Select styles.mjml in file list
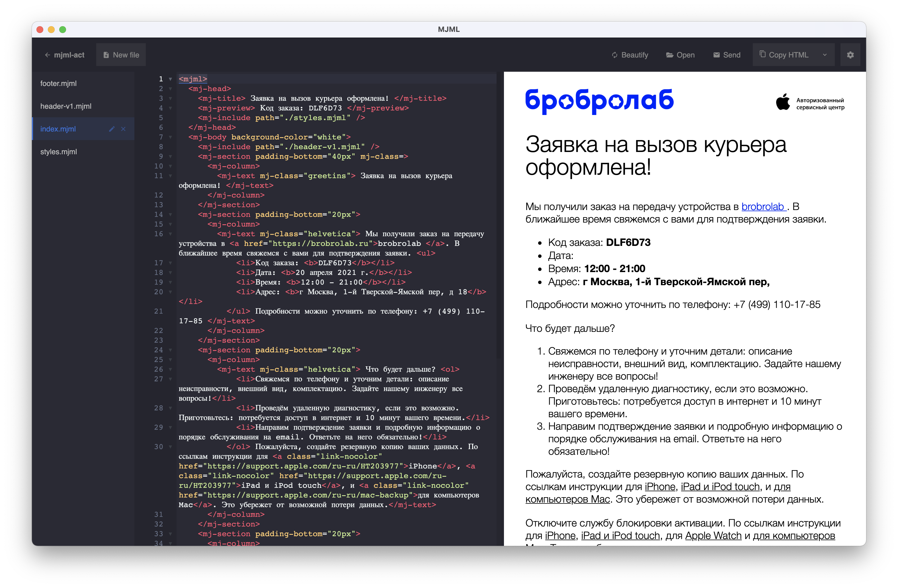Viewport: 898px width, 588px height. pos(58,152)
